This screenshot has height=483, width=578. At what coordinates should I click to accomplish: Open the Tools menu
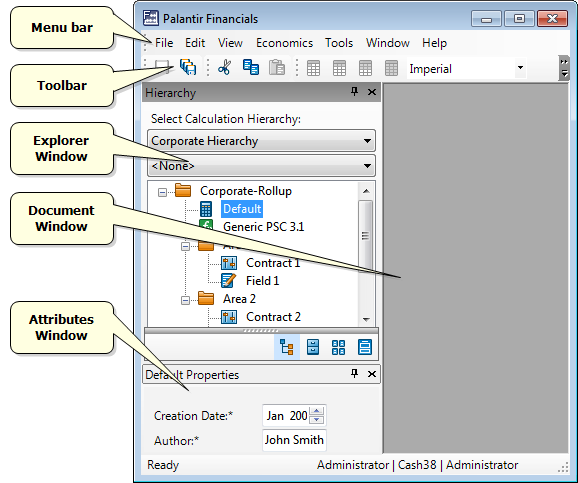point(339,43)
